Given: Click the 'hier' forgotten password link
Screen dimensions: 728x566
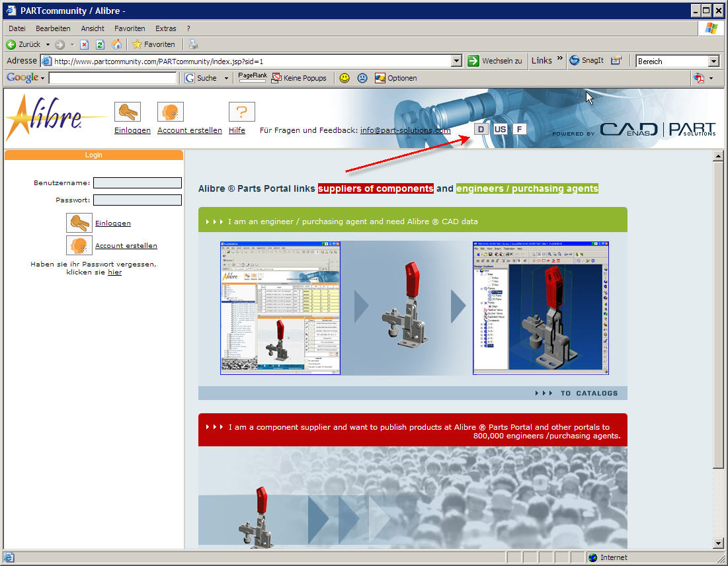Looking at the screenshot, I should click(x=114, y=272).
